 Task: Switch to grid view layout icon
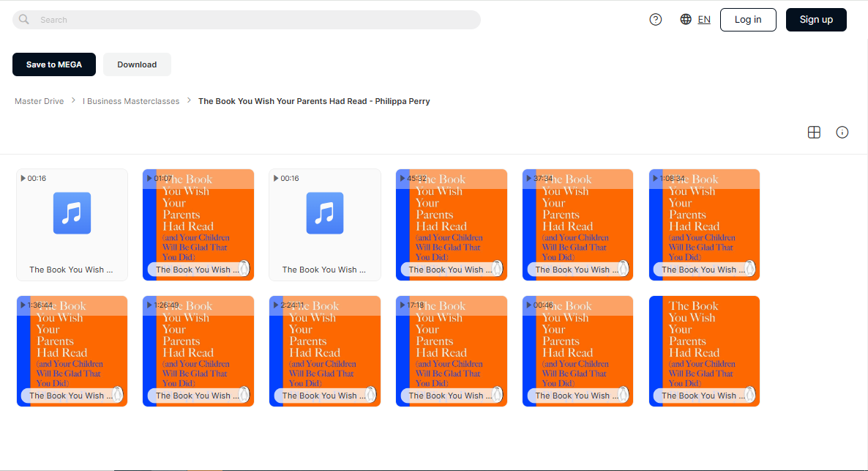point(814,132)
